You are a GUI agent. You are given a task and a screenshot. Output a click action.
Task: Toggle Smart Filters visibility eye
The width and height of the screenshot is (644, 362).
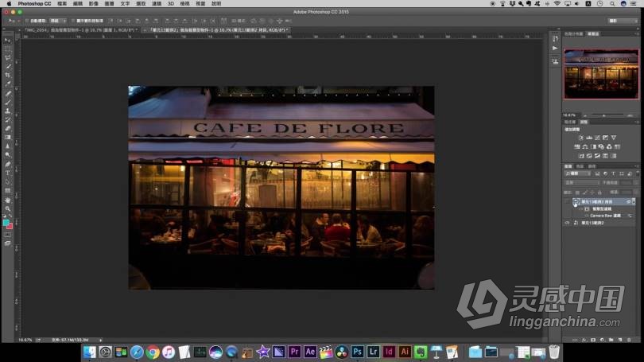click(581, 208)
